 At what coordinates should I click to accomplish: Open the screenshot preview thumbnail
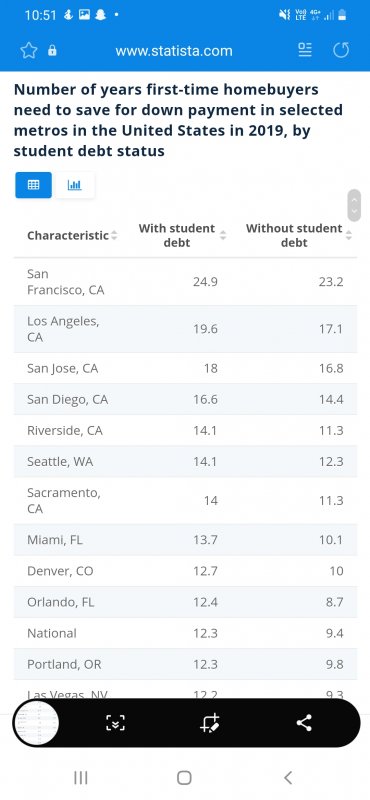coord(37,722)
